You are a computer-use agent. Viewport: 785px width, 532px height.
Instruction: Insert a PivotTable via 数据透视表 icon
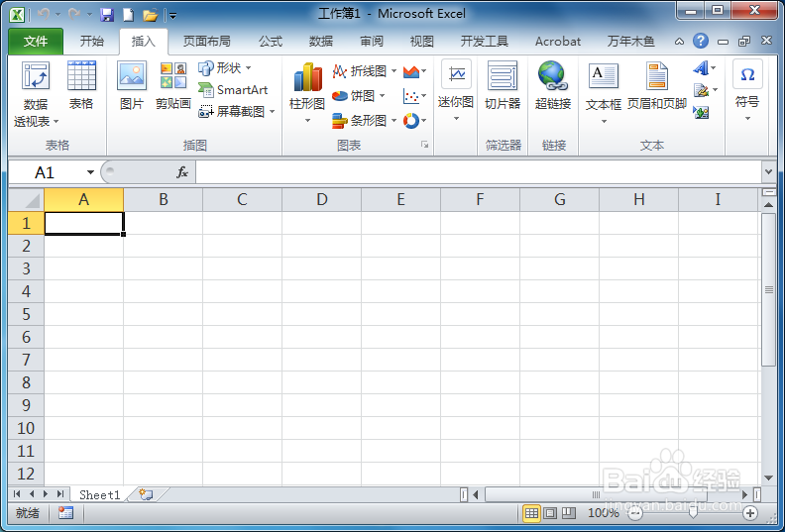[x=35, y=76]
